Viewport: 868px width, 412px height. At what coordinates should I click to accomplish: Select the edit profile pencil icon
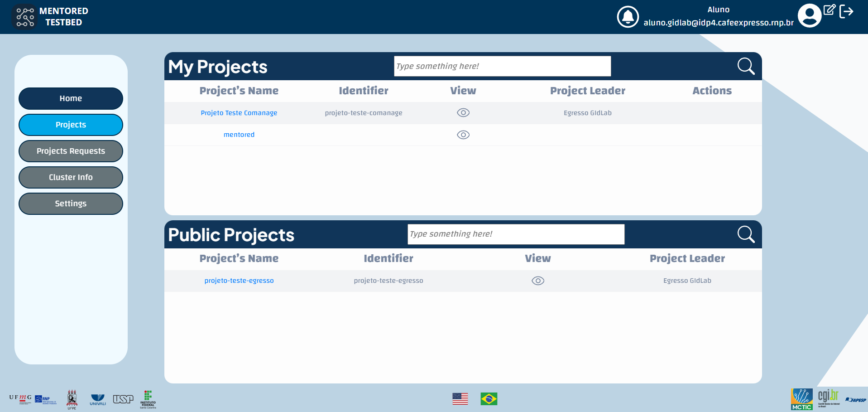830,10
